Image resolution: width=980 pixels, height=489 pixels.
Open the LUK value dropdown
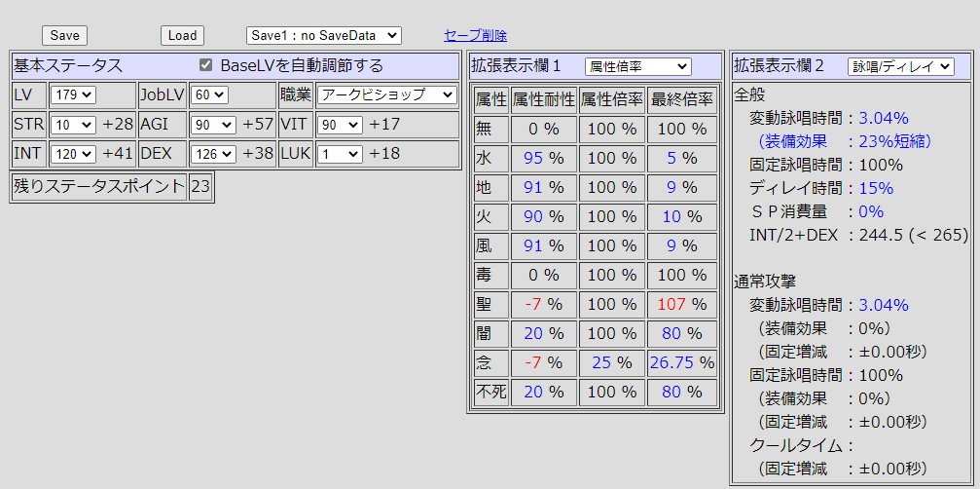340,154
